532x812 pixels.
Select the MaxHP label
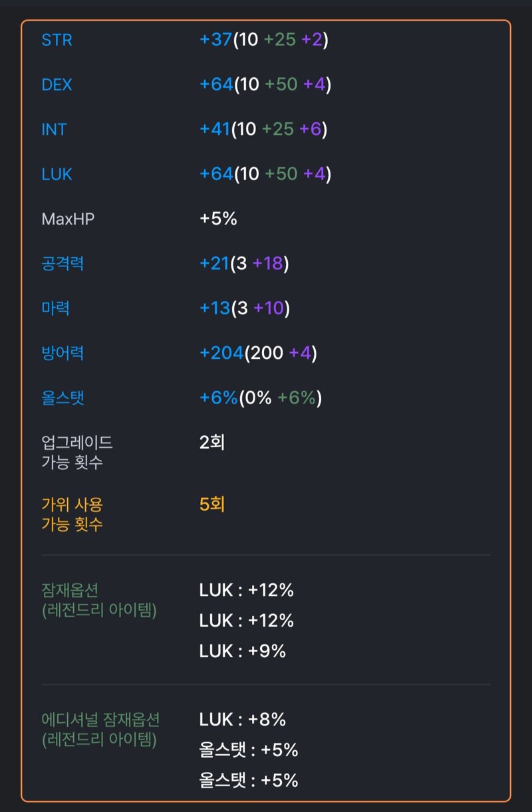[68, 219]
